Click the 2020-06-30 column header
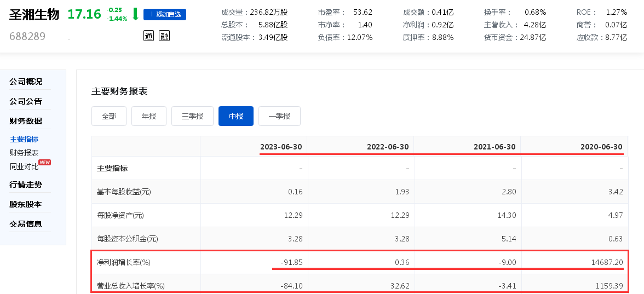 (601, 147)
